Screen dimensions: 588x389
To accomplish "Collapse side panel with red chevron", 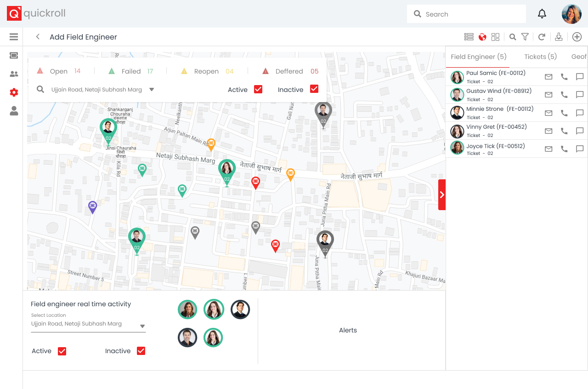I will 442,194.
